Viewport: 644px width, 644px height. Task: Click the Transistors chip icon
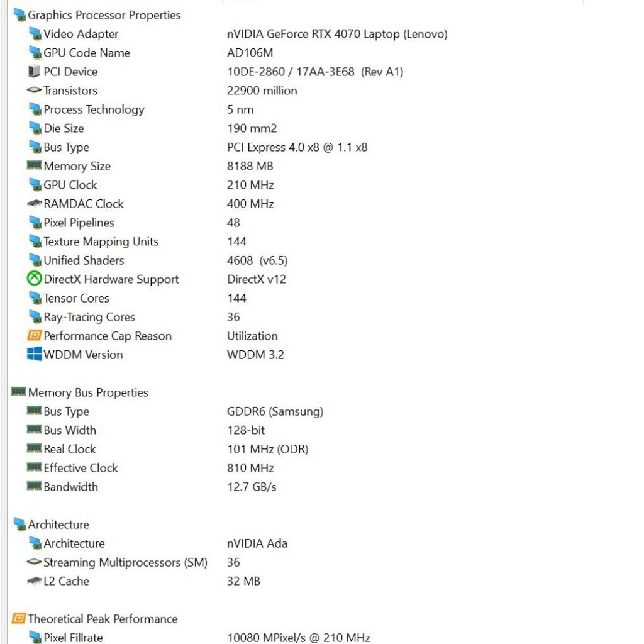[34, 90]
